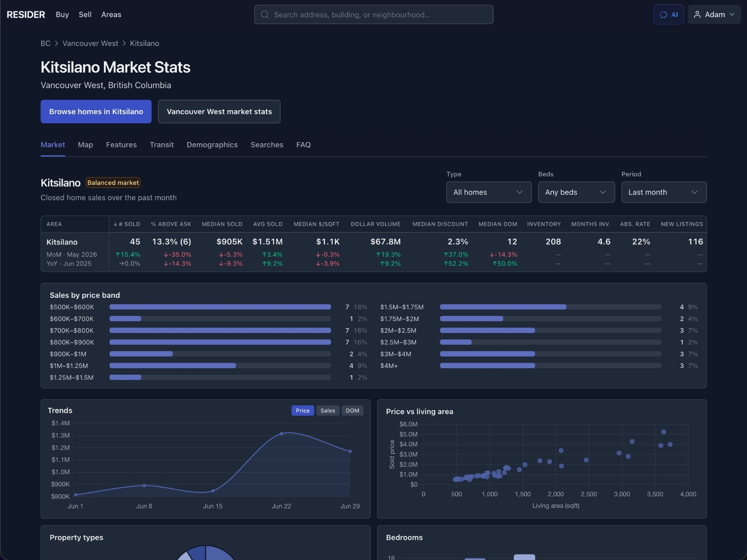Open the Demographics tab
747x560 pixels.
pyautogui.click(x=212, y=145)
